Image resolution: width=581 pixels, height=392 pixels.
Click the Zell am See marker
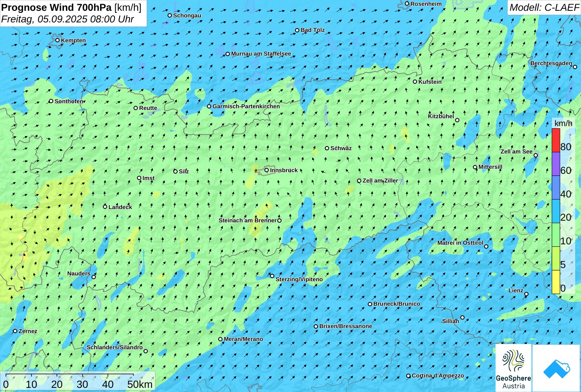point(536,156)
